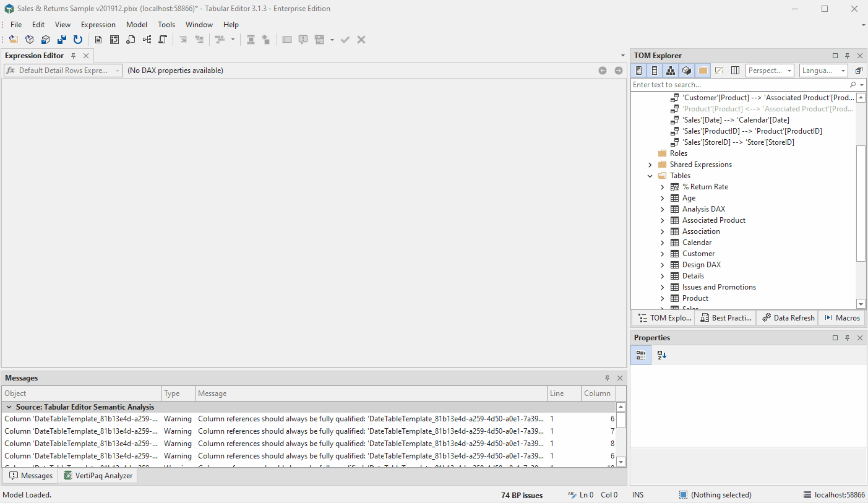Toggle display folders icon in TOM Explorer
Viewport: 868px width, 503px height.
pyautogui.click(x=703, y=71)
